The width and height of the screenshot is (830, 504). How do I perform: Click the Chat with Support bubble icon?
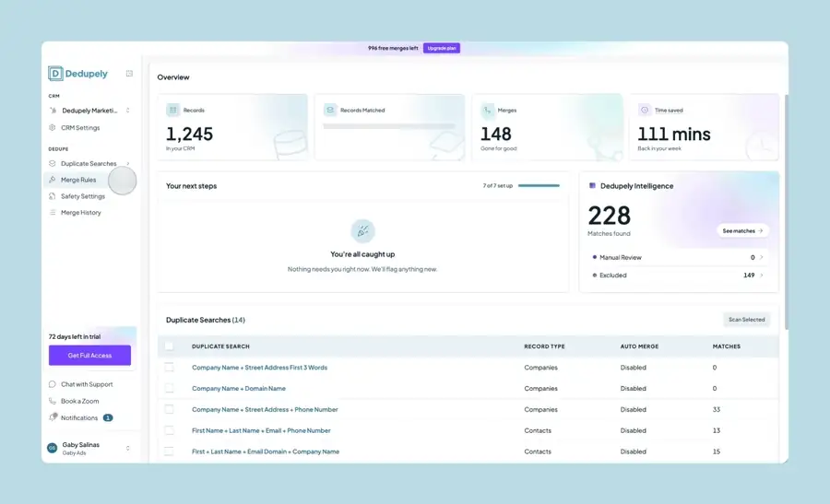coord(53,384)
